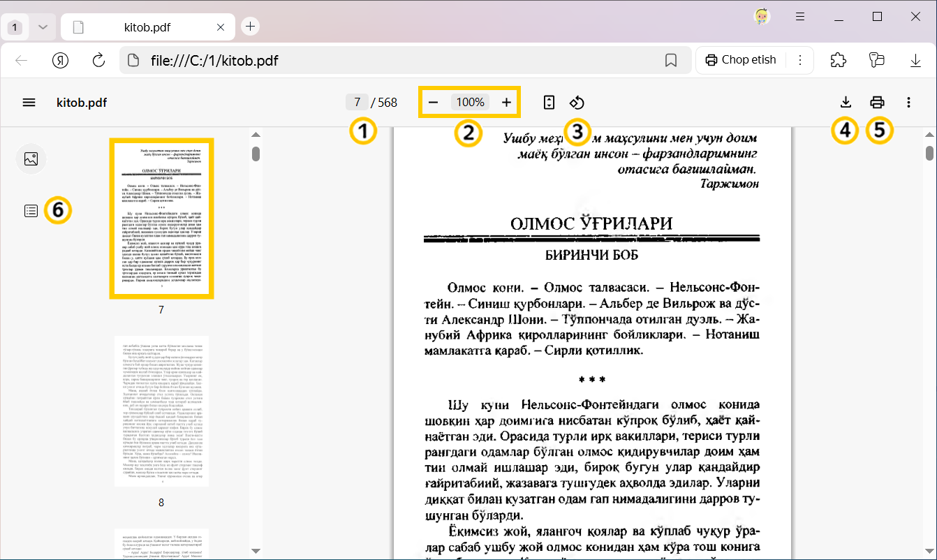937x560 pixels.
Task: Reload the current page
Action: point(98,60)
